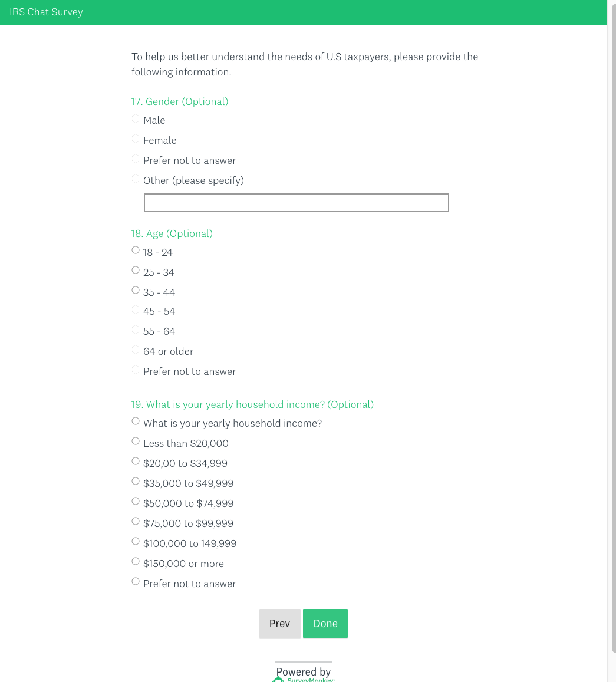Pick the $100,000 to 149,999 income range

(136, 542)
